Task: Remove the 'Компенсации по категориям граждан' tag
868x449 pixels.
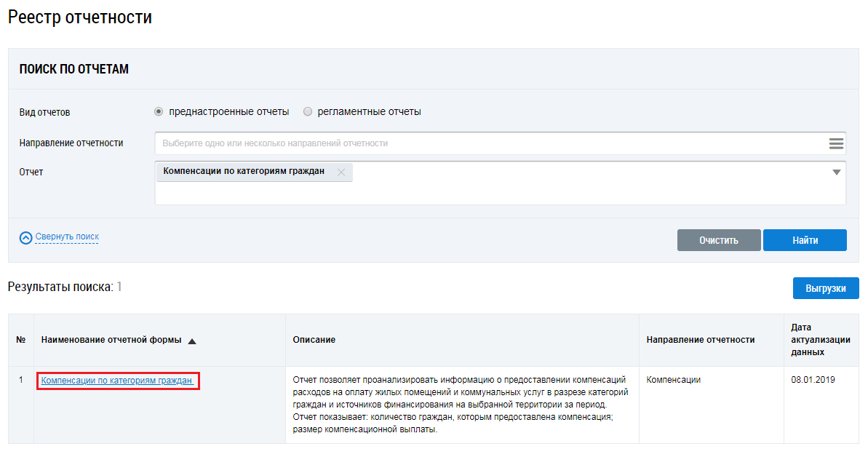Action: pos(341,172)
